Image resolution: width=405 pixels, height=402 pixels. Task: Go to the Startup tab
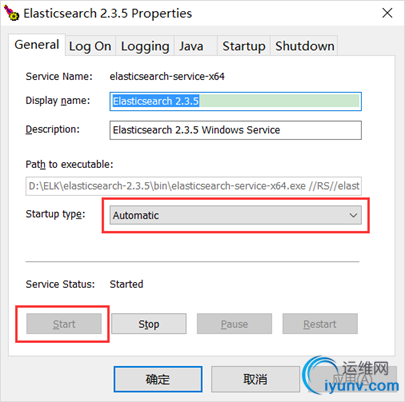click(244, 46)
